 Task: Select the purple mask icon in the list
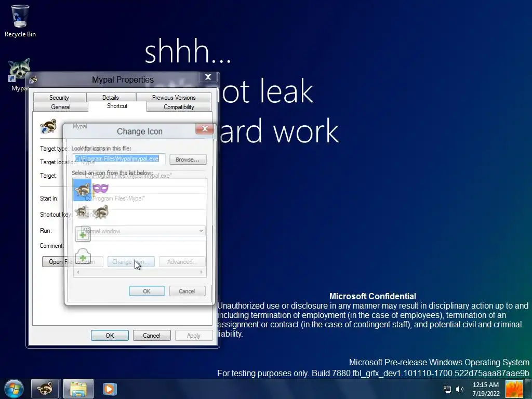(x=100, y=188)
